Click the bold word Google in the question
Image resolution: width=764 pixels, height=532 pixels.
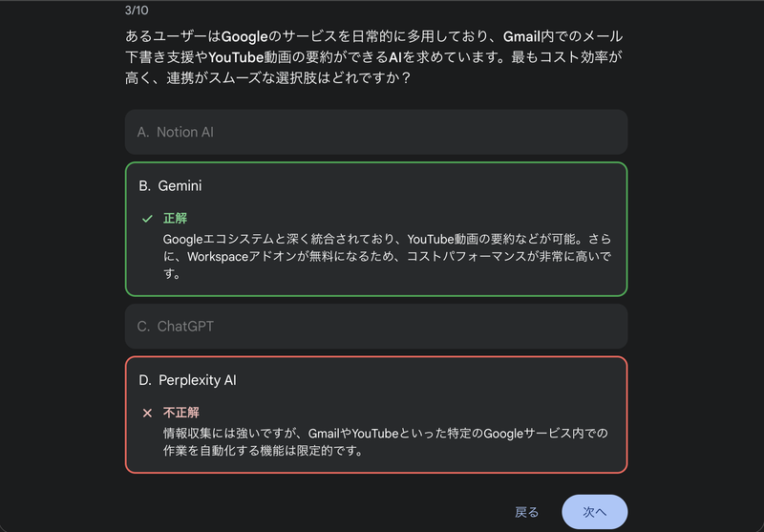point(246,36)
